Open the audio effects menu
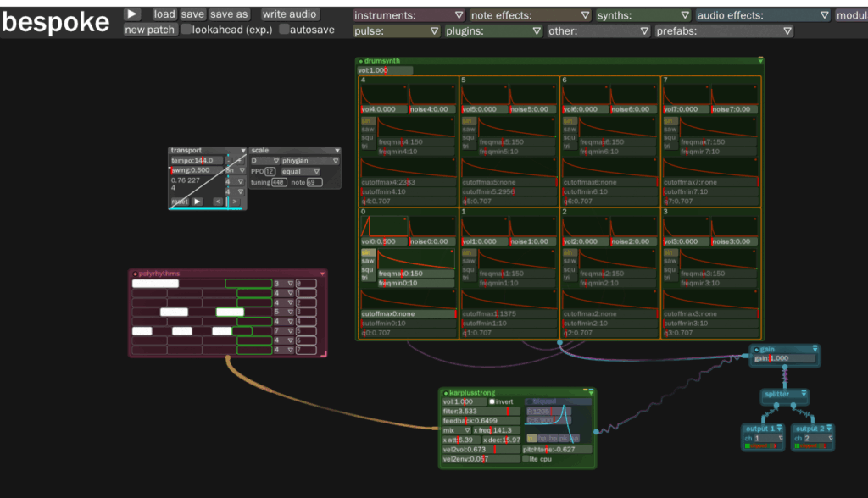The width and height of the screenshot is (868, 498). [762, 15]
